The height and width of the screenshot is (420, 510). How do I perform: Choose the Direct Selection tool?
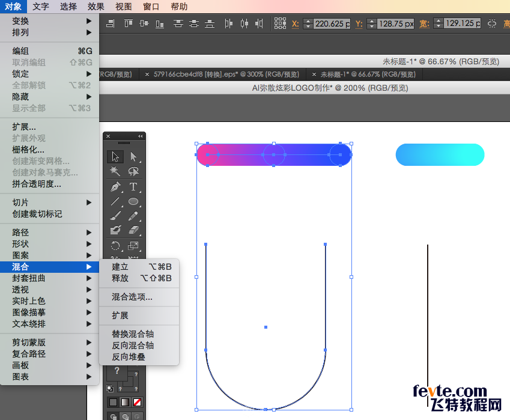click(133, 157)
